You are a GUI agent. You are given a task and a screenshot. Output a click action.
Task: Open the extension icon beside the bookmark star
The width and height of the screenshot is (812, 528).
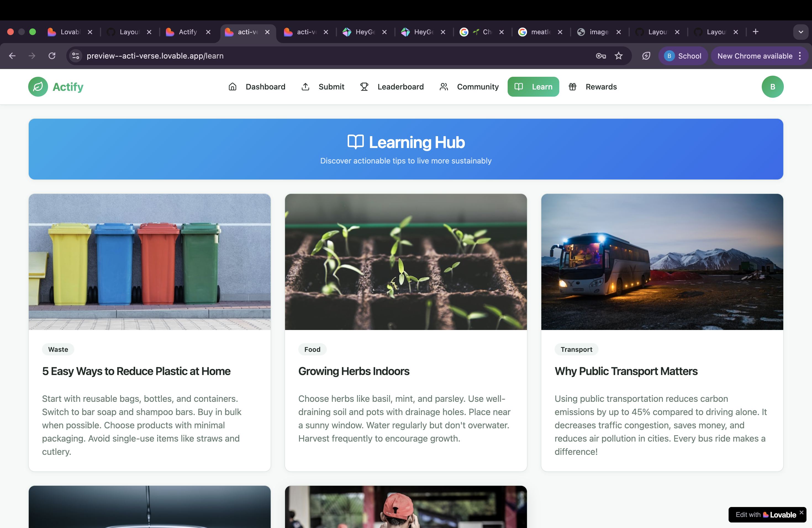click(646, 56)
